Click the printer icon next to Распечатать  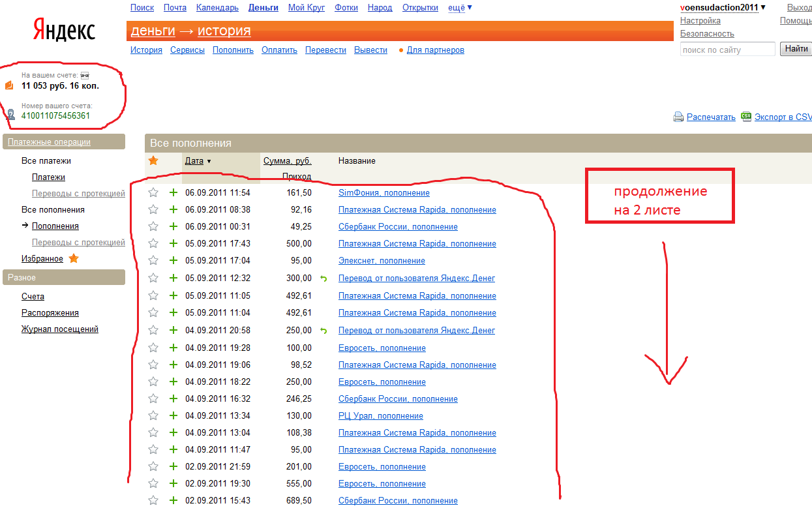pyautogui.click(x=678, y=117)
